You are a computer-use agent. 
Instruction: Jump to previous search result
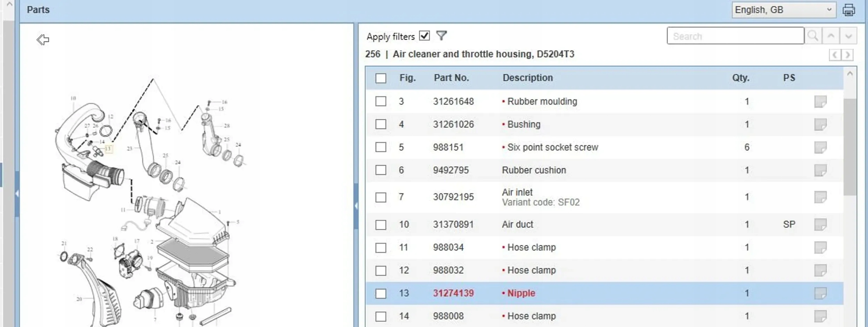[831, 36]
